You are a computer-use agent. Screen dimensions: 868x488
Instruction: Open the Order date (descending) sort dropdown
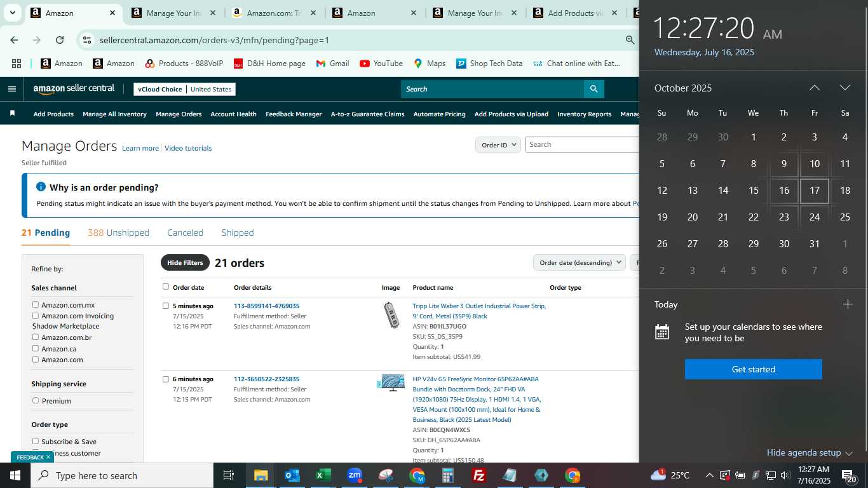[579, 262]
